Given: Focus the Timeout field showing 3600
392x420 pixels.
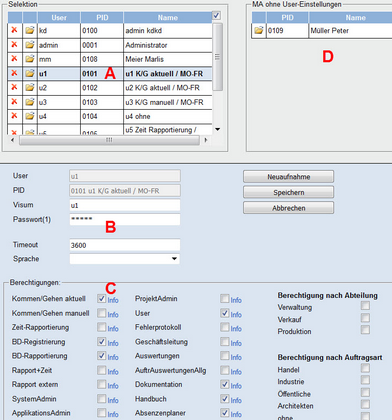Looking at the screenshot, I should point(125,245).
